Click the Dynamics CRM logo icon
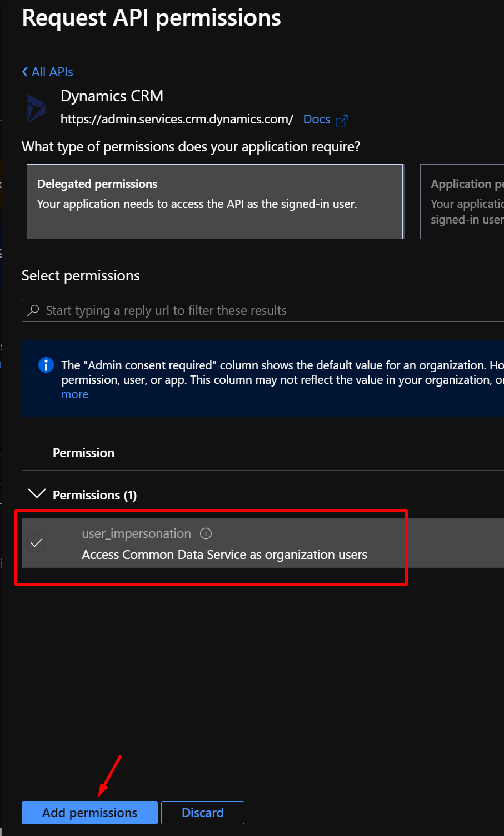Viewport: 504px width, 836px height. click(36, 108)
